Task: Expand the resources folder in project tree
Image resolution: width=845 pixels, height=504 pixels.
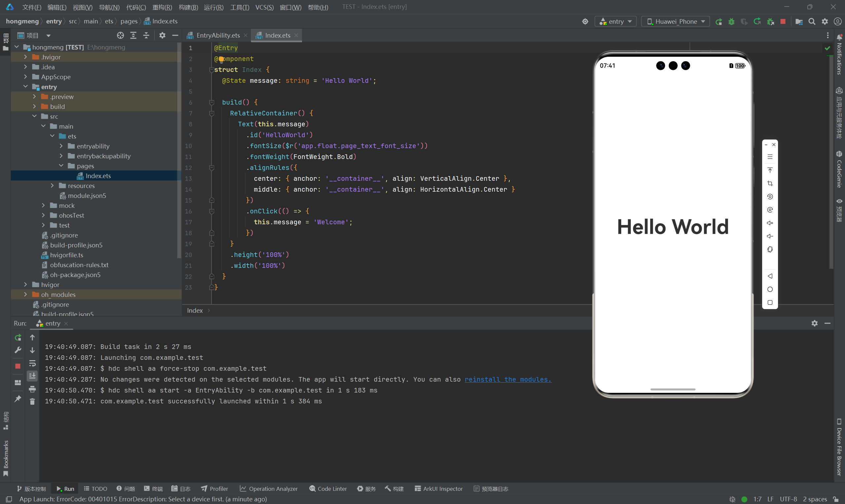Action: pos(52,186)
